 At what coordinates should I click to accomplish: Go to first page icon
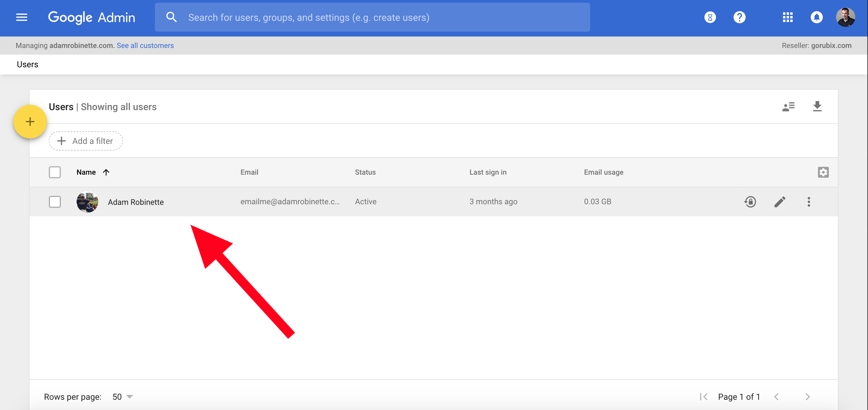point(703,397)
